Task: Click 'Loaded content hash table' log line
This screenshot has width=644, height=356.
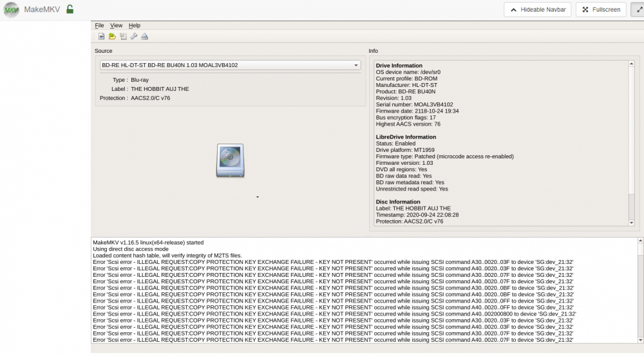Action: 167,256
